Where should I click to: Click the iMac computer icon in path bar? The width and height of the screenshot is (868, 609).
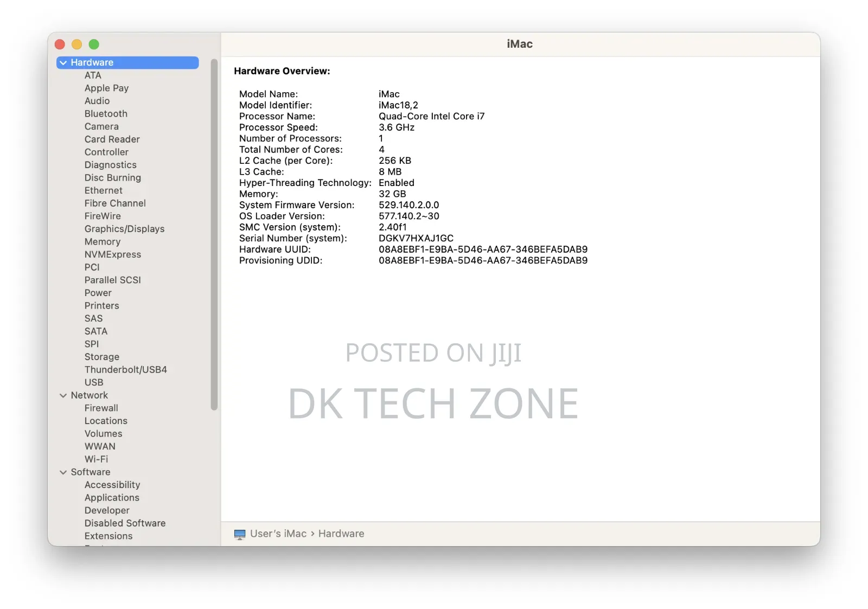pos(240,534)
